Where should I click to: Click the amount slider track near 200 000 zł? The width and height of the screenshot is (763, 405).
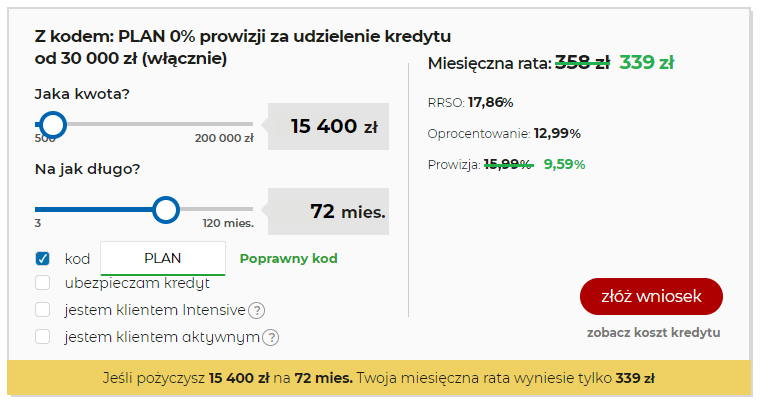pos(243,125)
